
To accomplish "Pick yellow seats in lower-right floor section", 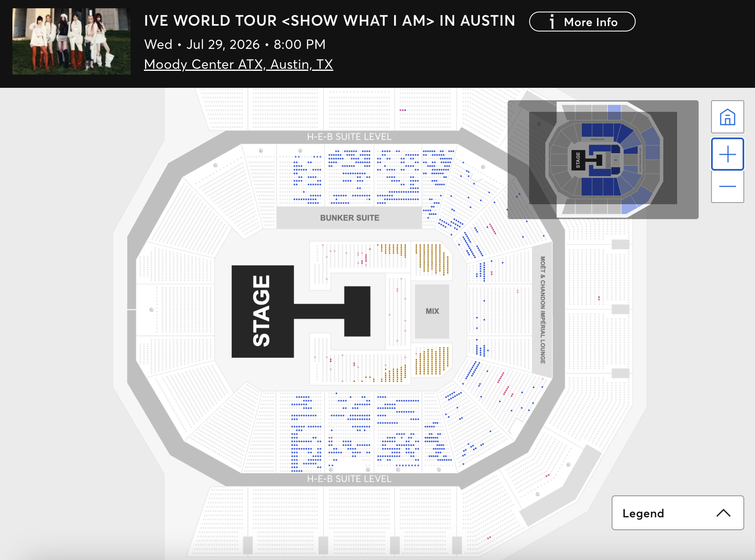I will pyautogui.click(x=432, y=361).
